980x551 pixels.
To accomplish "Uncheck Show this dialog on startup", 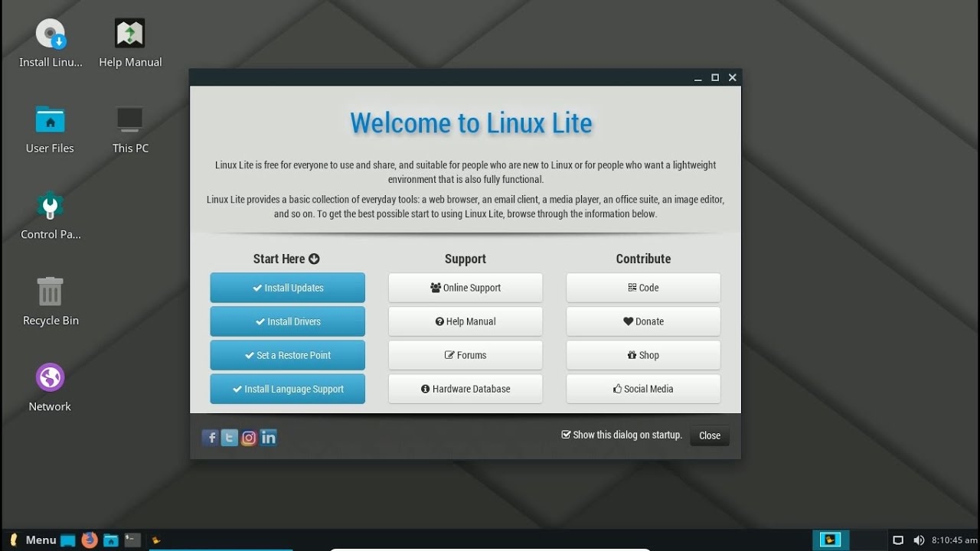I will pyautogui.click(x=566, y=435).
